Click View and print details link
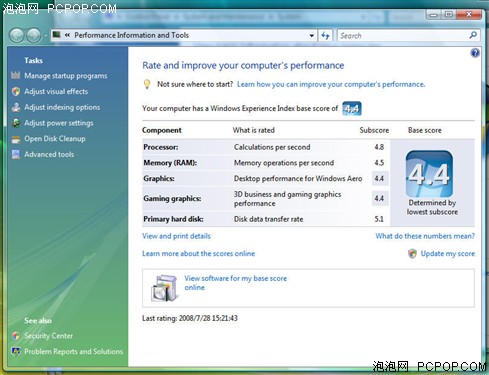The height and width of the screenshot is (375, 489). pos(176,236)
